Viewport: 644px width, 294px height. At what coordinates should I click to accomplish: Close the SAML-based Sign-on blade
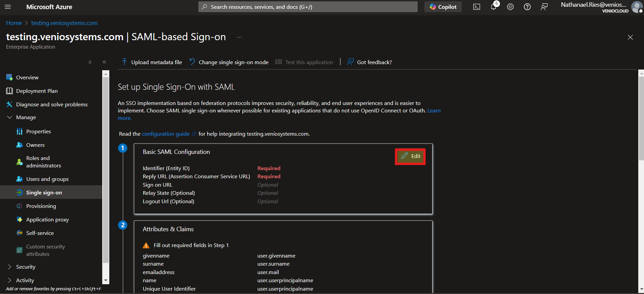click(x=630, y=37)
